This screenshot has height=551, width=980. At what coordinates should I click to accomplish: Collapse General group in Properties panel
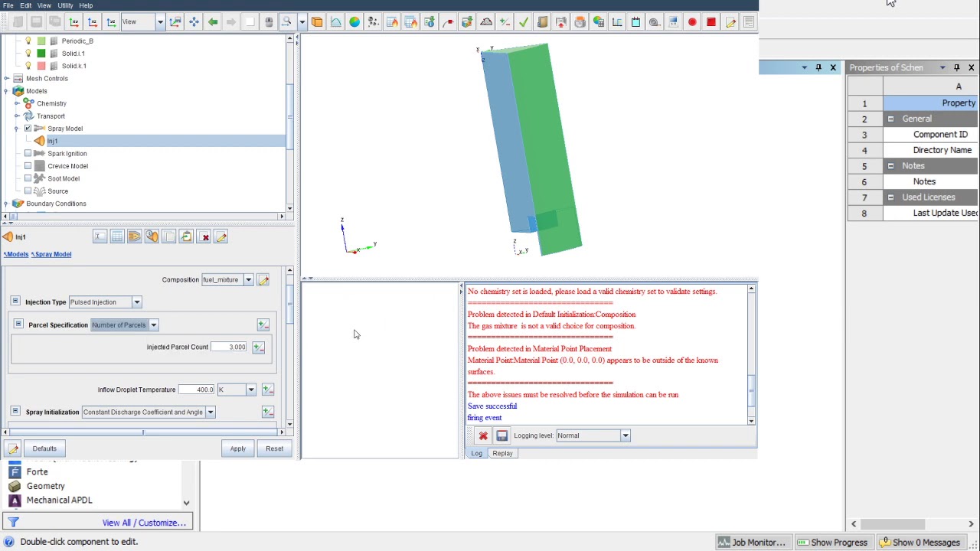click(890, 119)
